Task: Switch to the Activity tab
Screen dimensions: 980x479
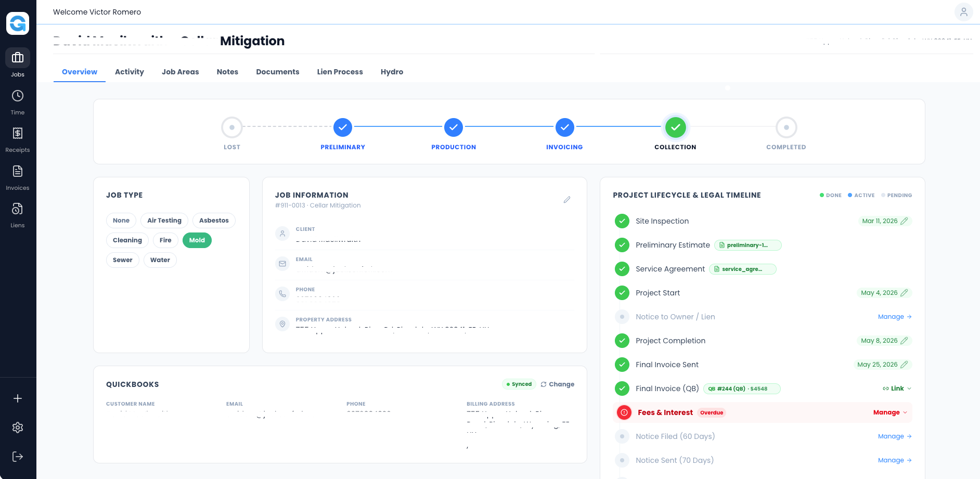Action: 130,72
